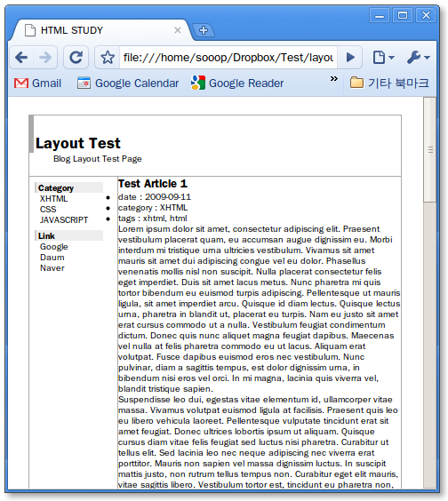Click the JAVASCRIPT category link
Image resolution: width=448 pixels, height=501 pixels.
(64, 219)
